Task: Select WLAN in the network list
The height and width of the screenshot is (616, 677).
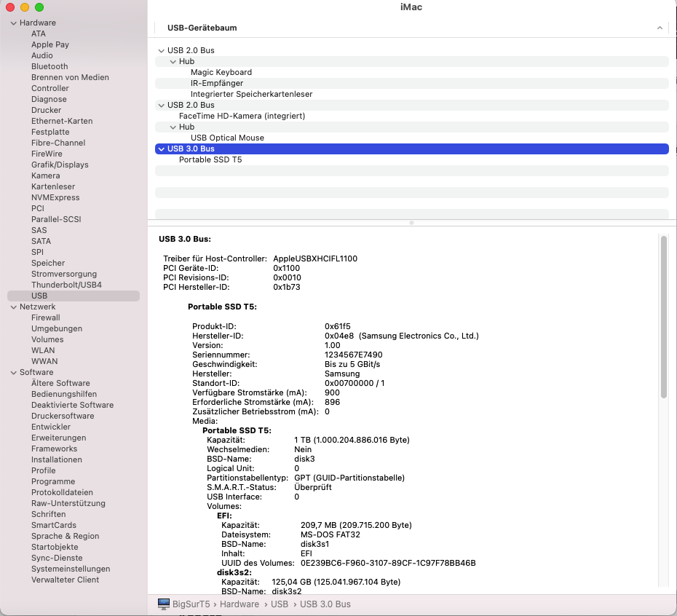Action: tap(43, 350)
